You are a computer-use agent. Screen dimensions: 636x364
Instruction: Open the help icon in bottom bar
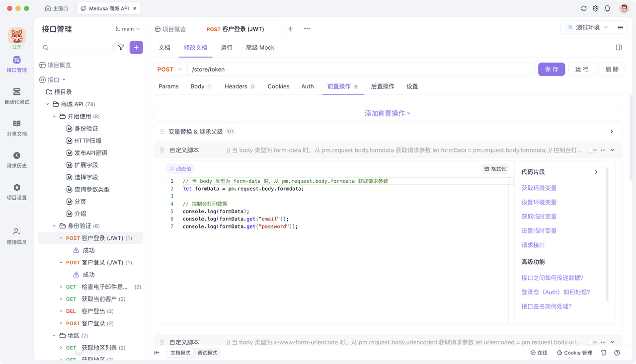coord(617,353)
